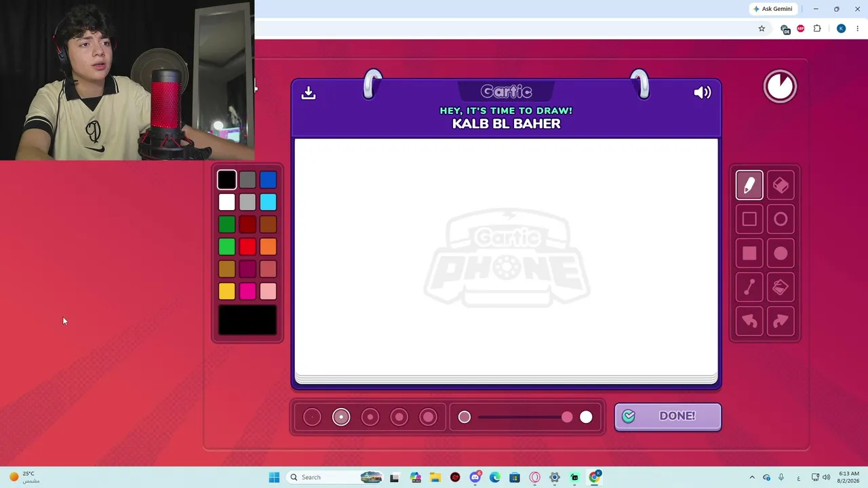The height and width of the screenshot is (488, 868).
Task: Open Settings gear in the taskbar
Action: 555,477
